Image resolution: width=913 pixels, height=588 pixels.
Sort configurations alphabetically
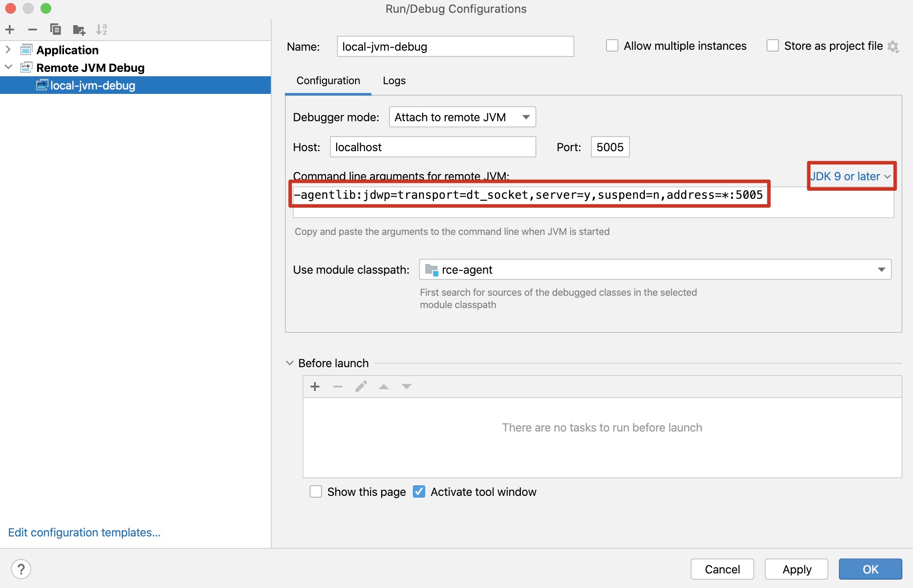(101, 30)
